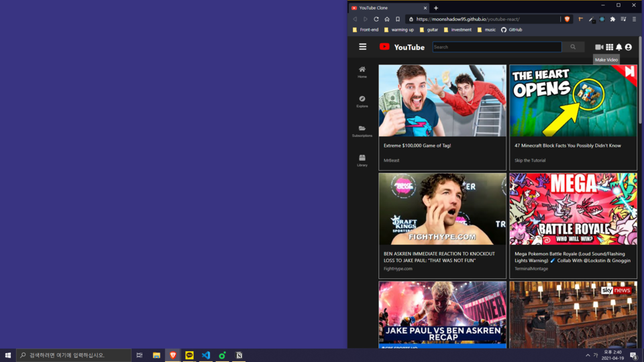Open the YouTube hamburger menu
644x362 pixels.
(x=362, y=47)
